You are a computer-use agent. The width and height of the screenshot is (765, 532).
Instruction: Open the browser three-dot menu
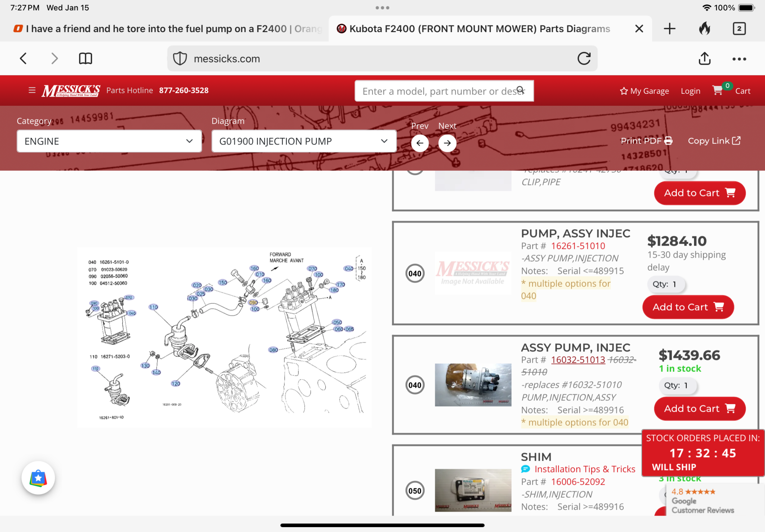tap(739, 59)
